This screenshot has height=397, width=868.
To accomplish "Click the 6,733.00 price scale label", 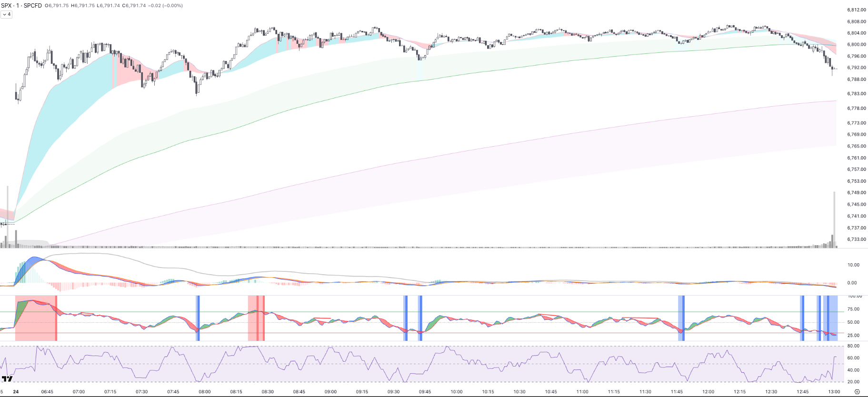I will tap(856, 239).
